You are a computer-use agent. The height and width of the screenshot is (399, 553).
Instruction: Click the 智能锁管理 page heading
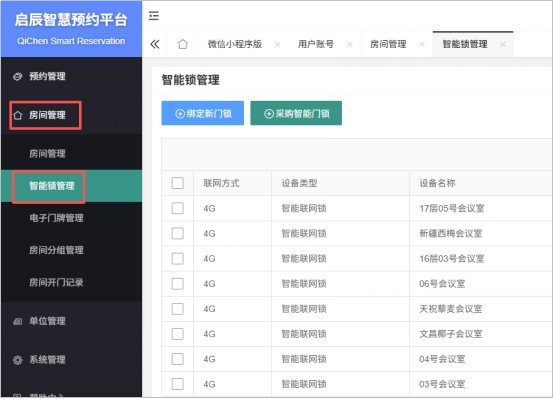coord(190,80)
